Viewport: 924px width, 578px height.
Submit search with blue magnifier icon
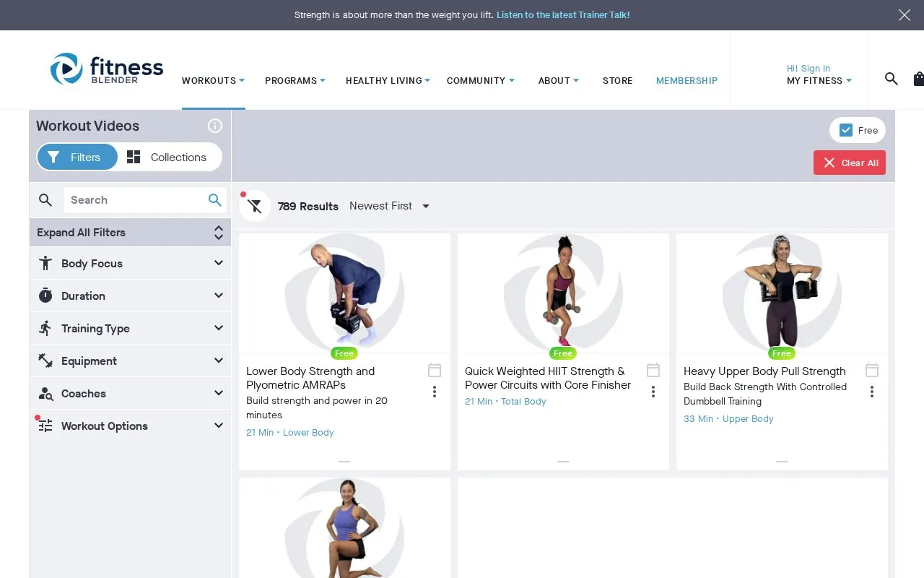(x=215, y=200)
